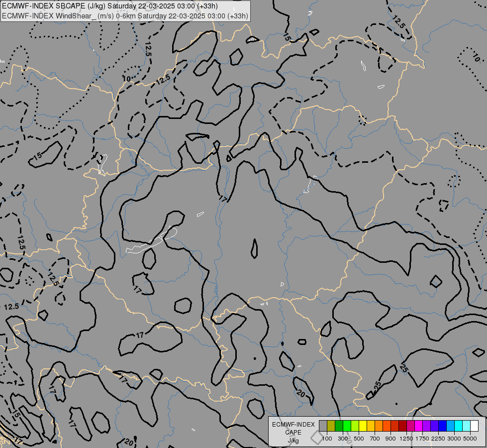Select the pure yellow legend swatch

tap(363, 426)
